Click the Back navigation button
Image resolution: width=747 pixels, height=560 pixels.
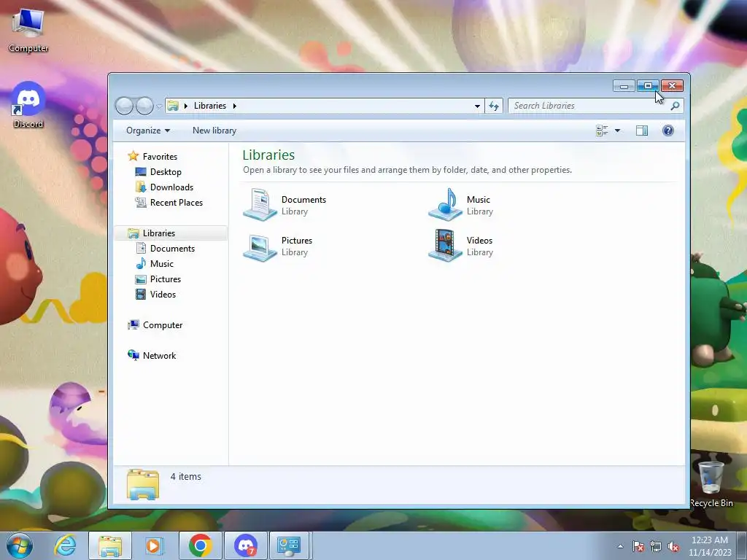[124, 106]
